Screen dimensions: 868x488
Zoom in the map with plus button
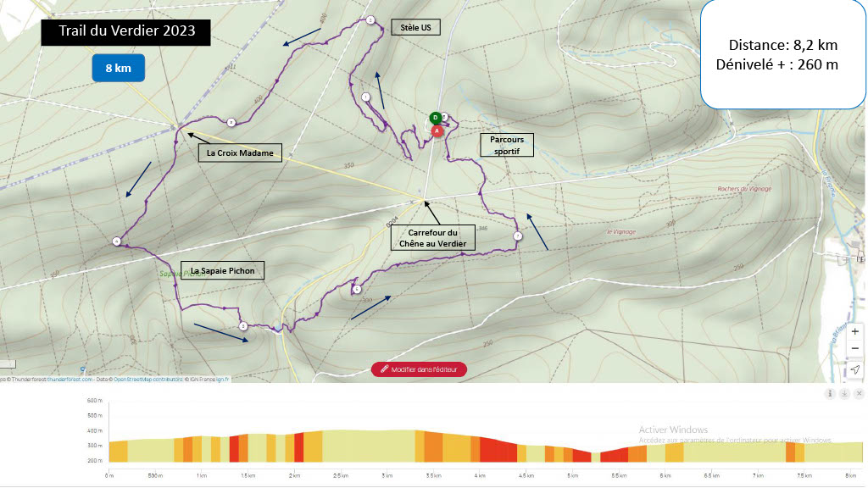pos(855,331)
